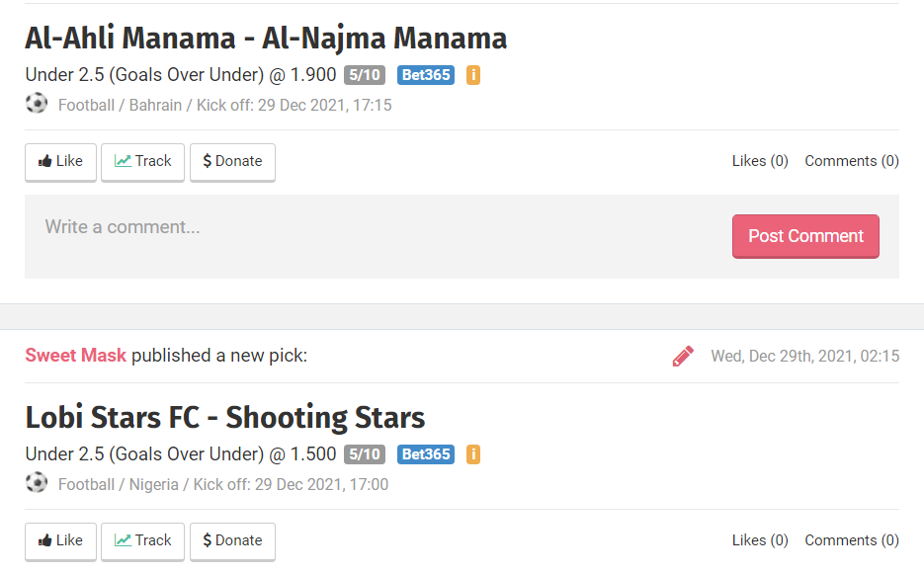The image size is (924, 574).
Task: Show Comments (0) for Al-Ahli Manama pick
Action: [x=852, y=161]
